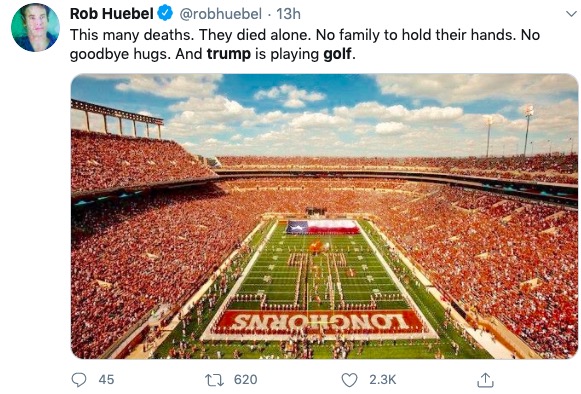Open Rob Huebel's profile avatar

tap(35, 27)
